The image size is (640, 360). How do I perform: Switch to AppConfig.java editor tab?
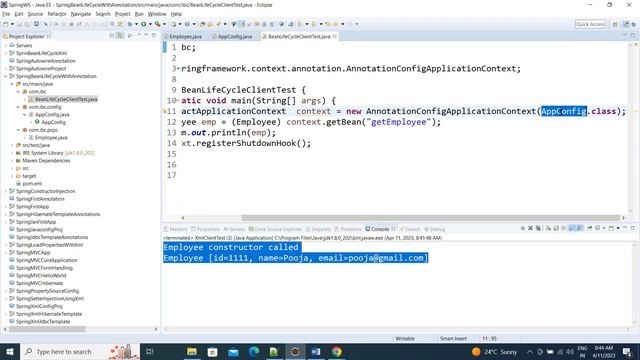(x=232, y=36)
